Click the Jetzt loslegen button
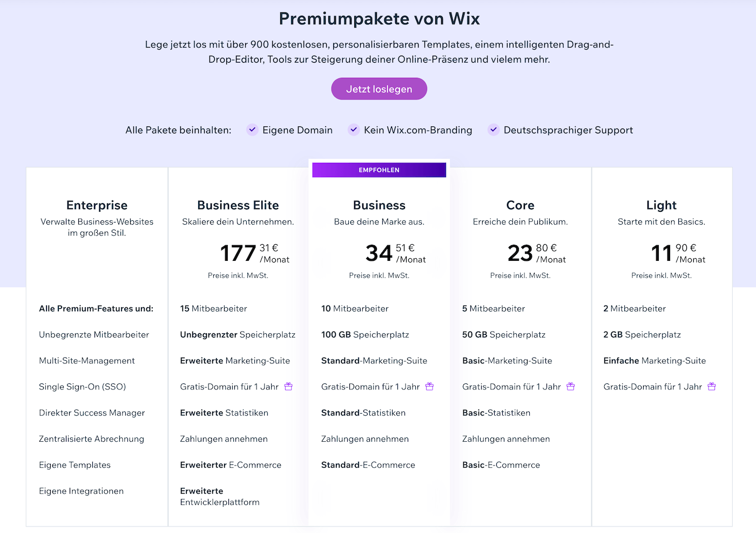 click(379, 89)
